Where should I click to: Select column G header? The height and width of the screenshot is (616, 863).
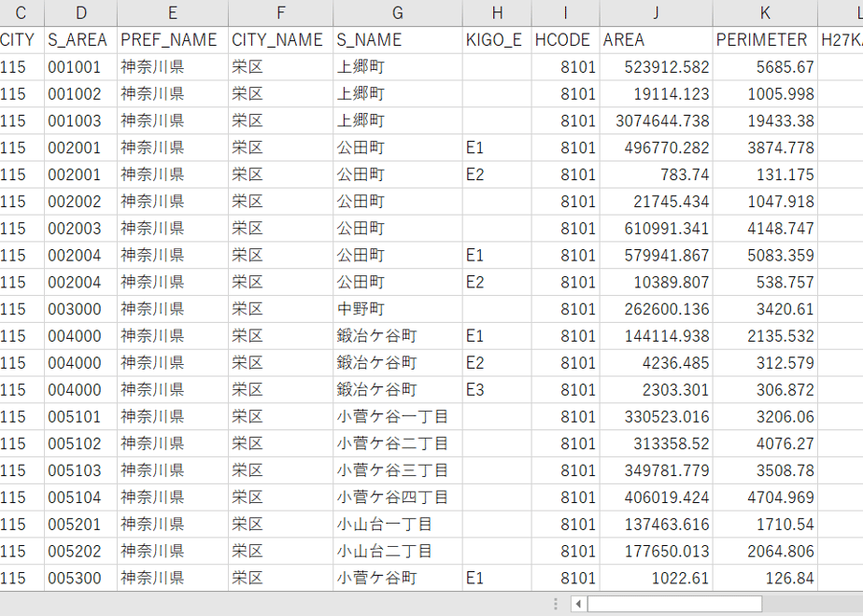[x=397, y=13]
